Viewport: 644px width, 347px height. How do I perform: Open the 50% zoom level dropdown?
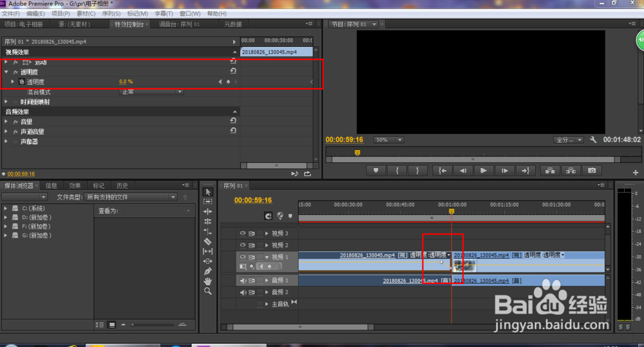(x=388, y=140)
